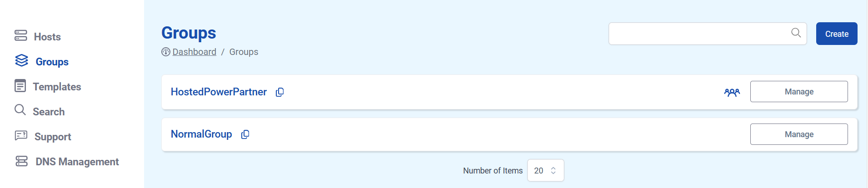Click the members icon for HostedPowerPartner
Screen dimensions: 868x188
tap(732, 92)
